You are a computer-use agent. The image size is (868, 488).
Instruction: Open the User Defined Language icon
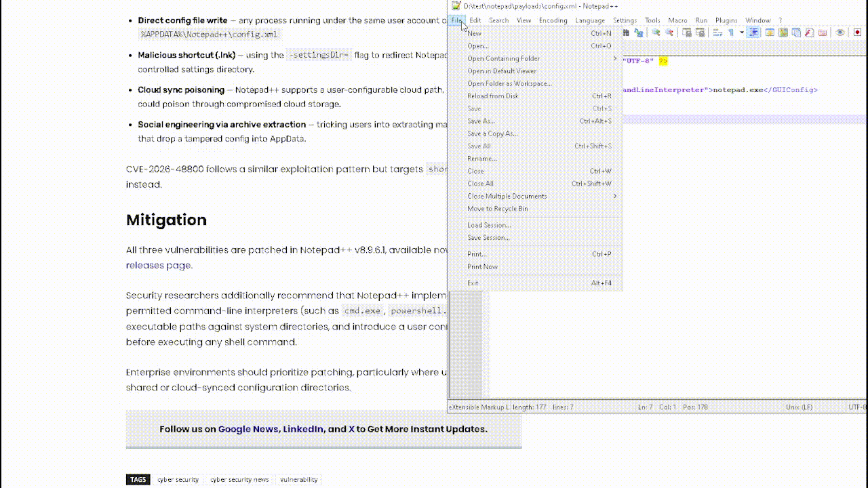click(770, 33)
